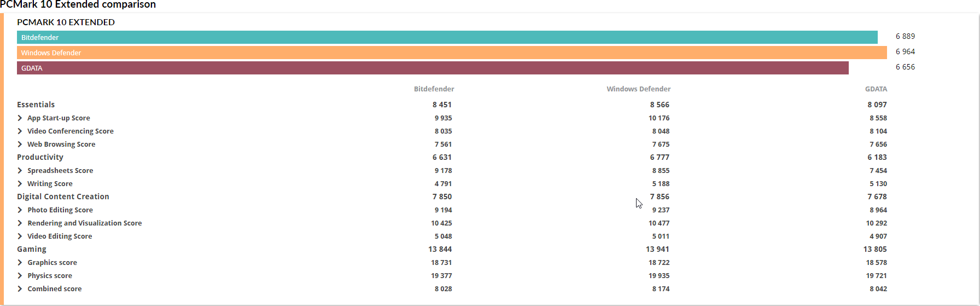
Task: Click Video Editing value 4 907
Action: pyautogui.click(x=878, y=236)
